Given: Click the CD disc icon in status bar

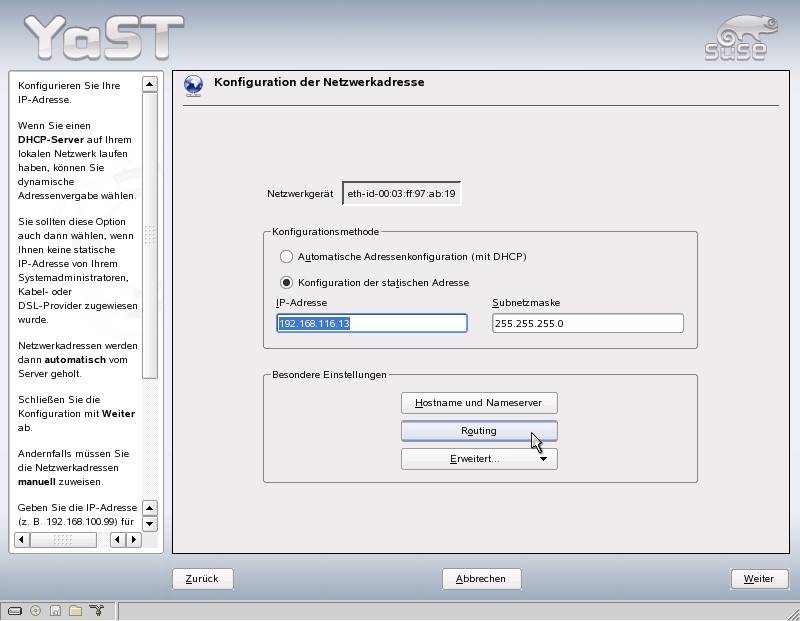Looking at the screenshot, I should [x=36, y=610].
